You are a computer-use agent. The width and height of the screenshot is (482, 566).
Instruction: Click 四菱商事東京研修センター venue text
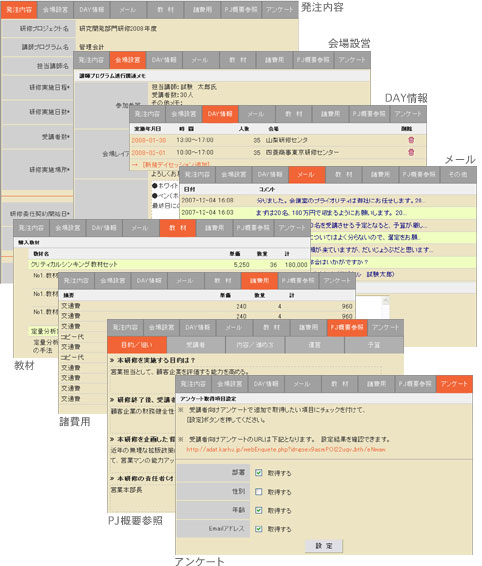pyautogui.click(x=303, y=152)
